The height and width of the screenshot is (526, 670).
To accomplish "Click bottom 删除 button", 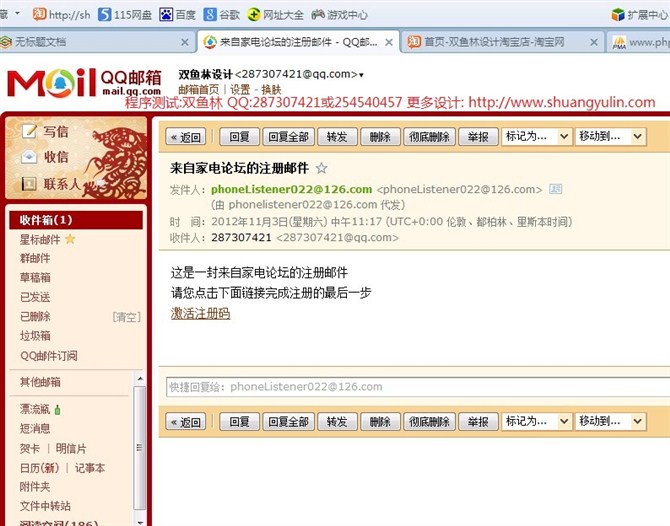I will coord(380,422).
